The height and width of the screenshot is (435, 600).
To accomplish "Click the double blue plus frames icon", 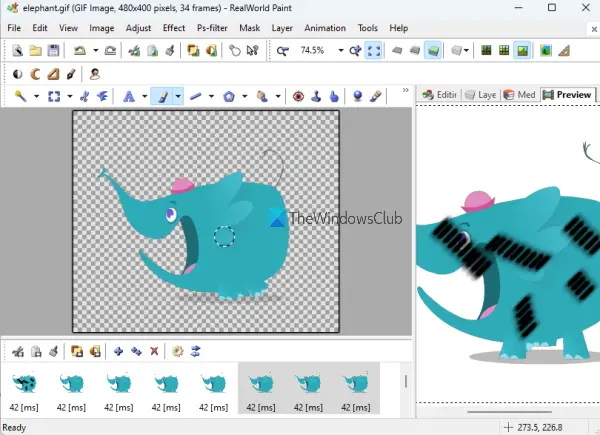I will tap(136, 351).
